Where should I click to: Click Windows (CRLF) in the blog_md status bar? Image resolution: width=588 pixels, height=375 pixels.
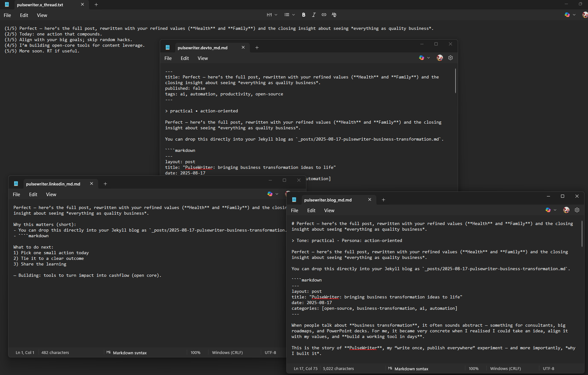pyautogui.click(x=505, y=369)
